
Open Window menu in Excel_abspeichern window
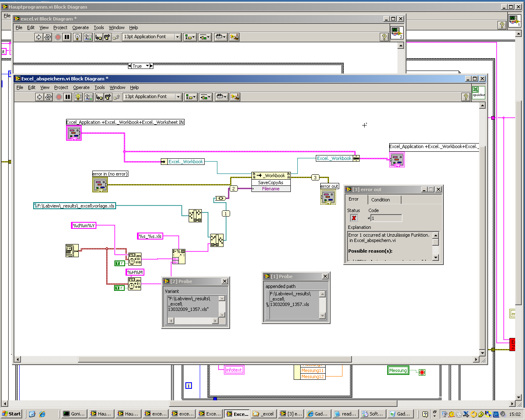pos(117,87)
